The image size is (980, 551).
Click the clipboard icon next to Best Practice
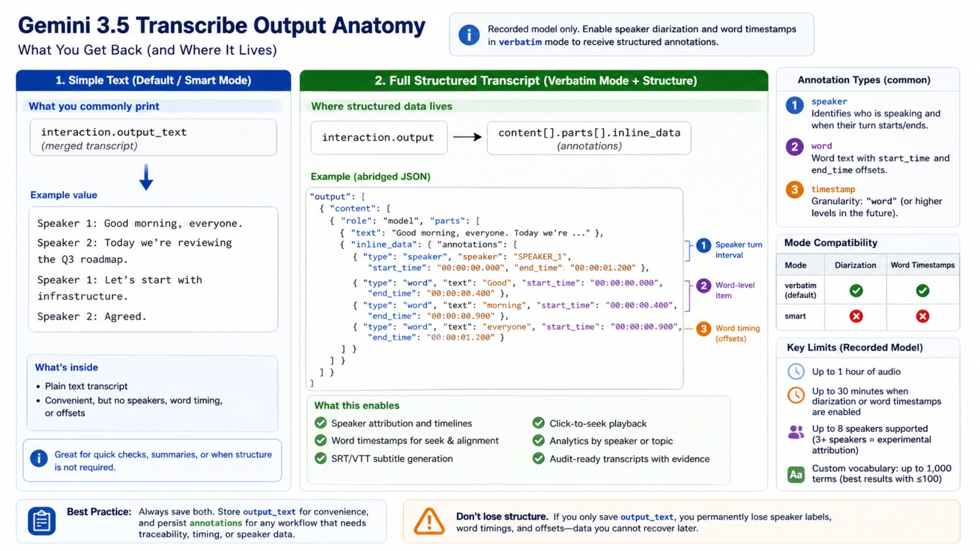[42, 521]
